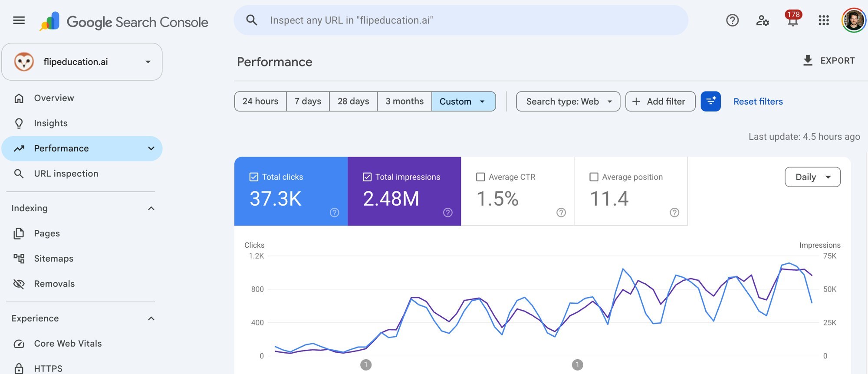Viewport: 868px width, 374px height.
Task: Click the Inspect any URL search field
Action: [x=461, y=20]
